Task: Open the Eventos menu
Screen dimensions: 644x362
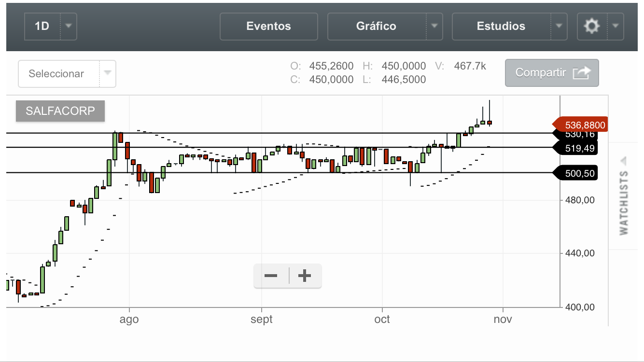Action: pos(269,26)
